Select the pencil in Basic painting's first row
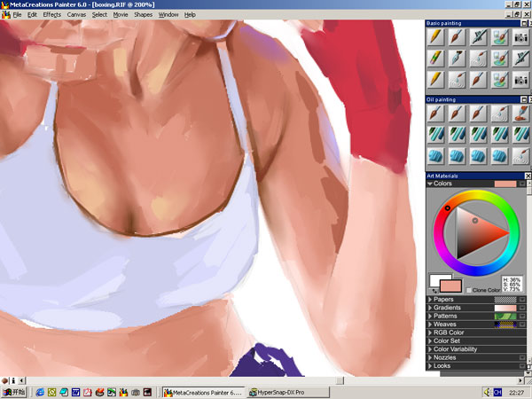532x399 pixels. tap(435, 37)
